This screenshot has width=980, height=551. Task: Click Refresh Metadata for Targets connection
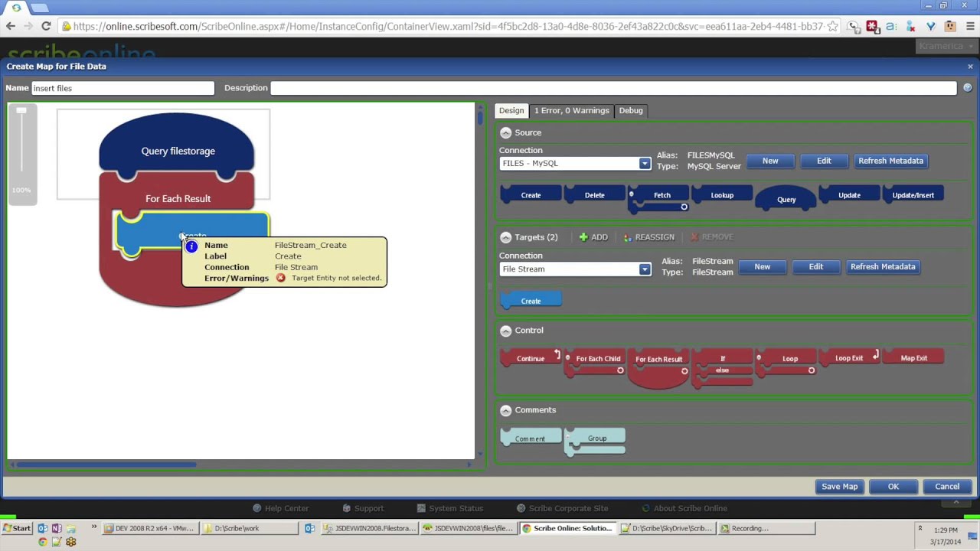click(883, 266)
